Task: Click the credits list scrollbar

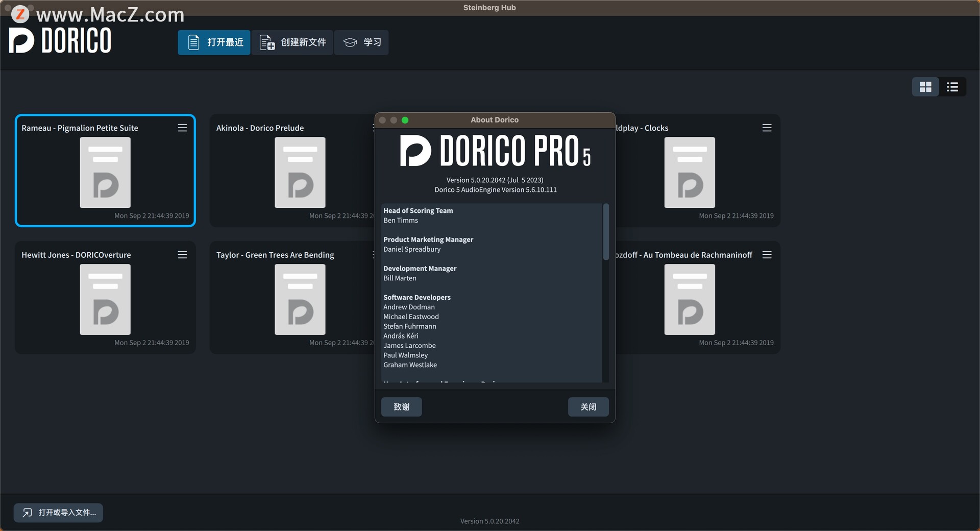Action: coord(606,232)
